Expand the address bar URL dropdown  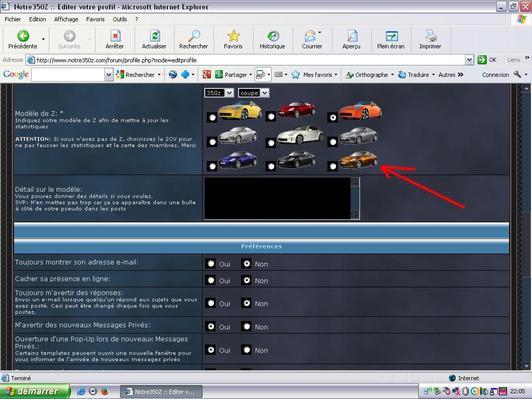pos(469,60)
